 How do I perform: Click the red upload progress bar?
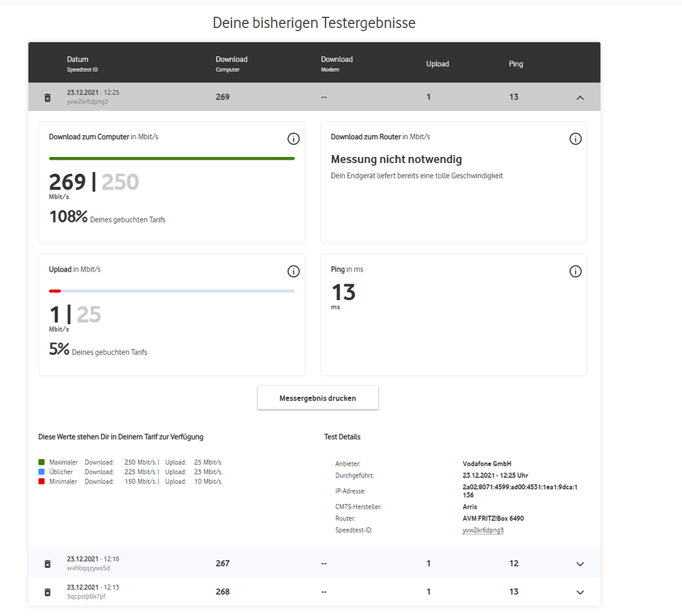coord(55,291)
